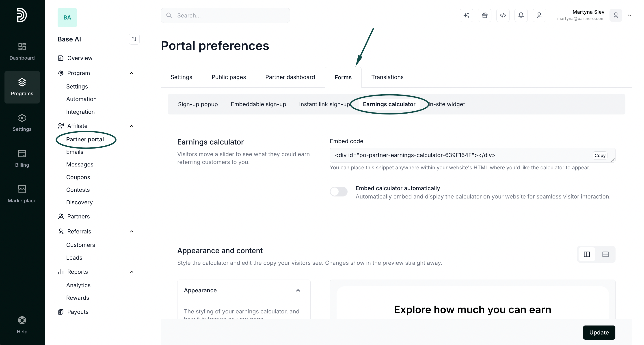Open the Dashboard sidebar icon
Image resolution: width=644 pixels, height=345 pixels.
pyautogui.click(x=22, y=51)
